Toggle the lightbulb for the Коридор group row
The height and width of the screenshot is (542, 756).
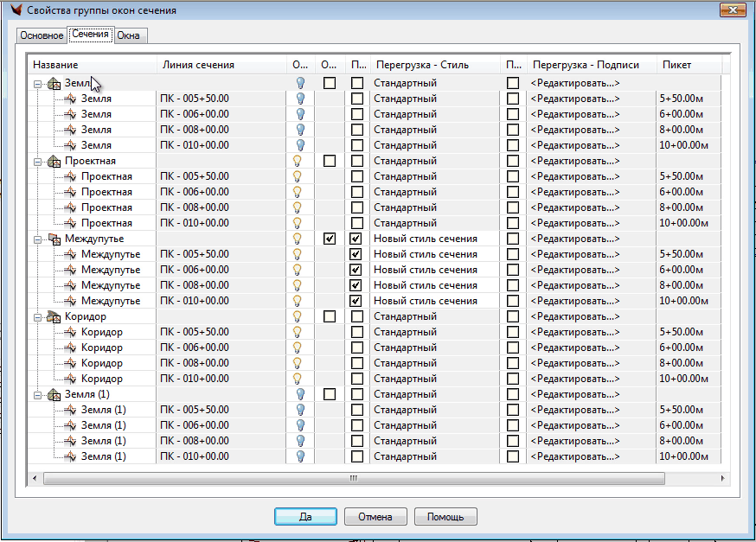[x=300, y=316]
